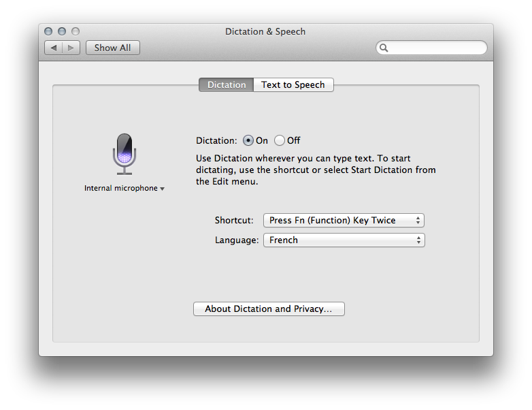Turn Dictation on with the On radio button

[248, 141]
